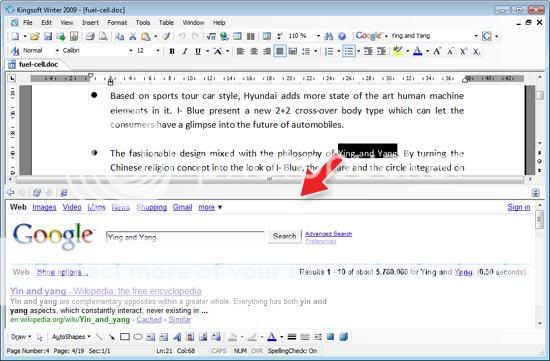Open the Insert menu

tap(90, 22)
